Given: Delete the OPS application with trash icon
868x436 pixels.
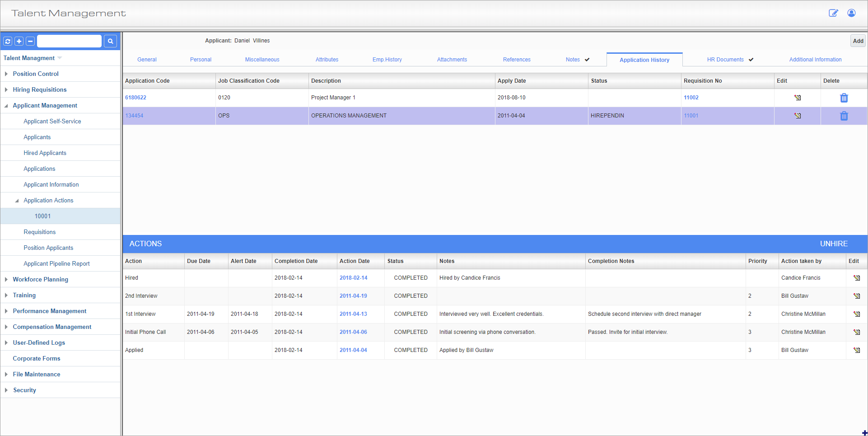Looking at the screenshot, I should click(x=844, y=116).
